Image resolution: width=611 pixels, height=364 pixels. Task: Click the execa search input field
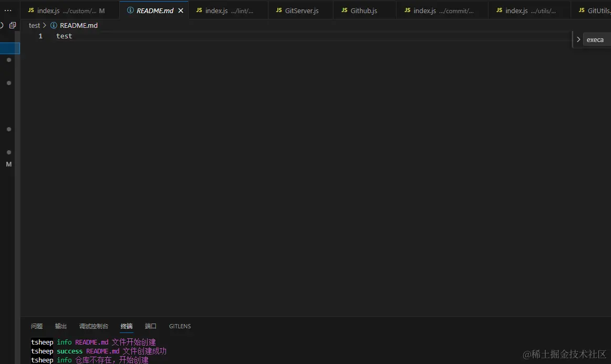597,40
